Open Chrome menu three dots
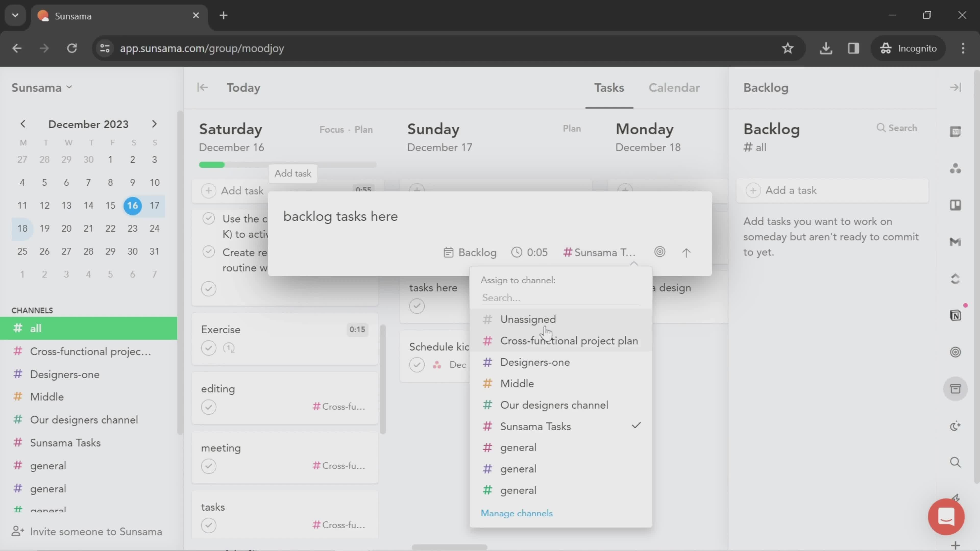This screenshot has height=551, width=980. [963, 48]
